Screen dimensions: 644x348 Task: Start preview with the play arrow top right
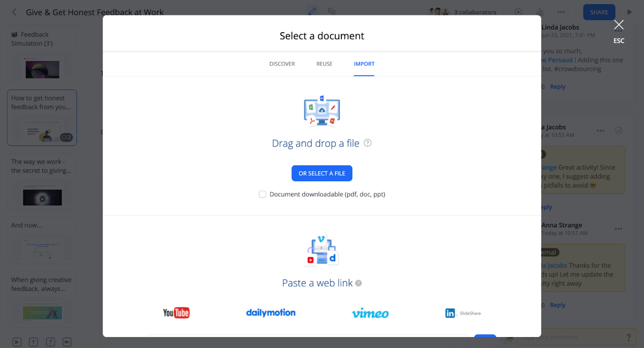630,12
